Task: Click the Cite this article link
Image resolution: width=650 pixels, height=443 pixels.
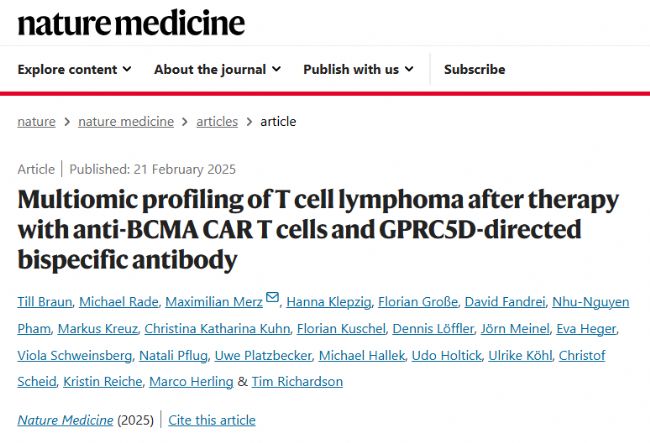Action: 212,420
